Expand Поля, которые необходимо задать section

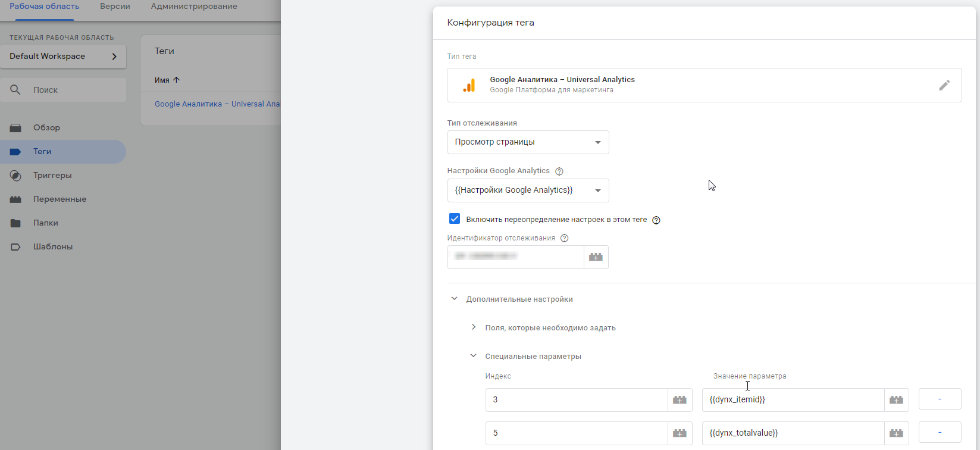pyautogui.click(x=474, y=327)
